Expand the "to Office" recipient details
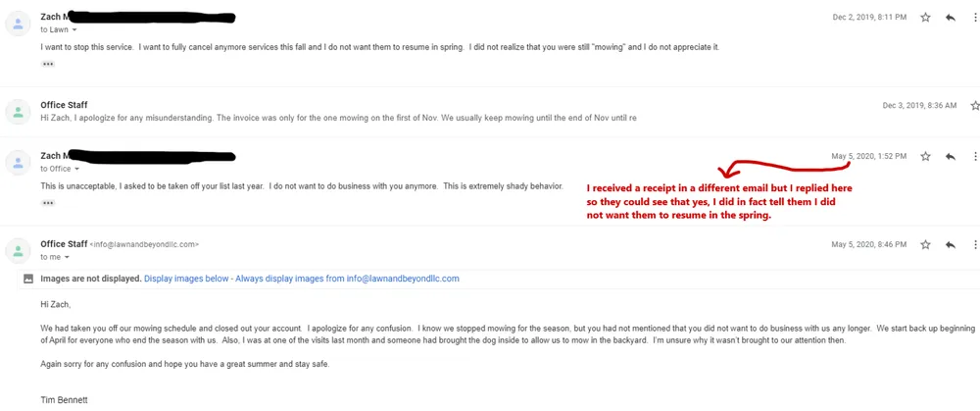The image size is (980, 411). pos(78,169)
